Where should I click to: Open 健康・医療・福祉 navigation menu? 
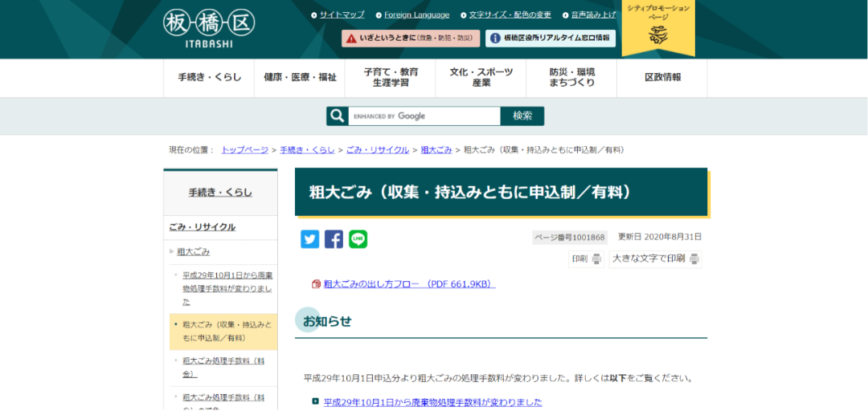(x=300, y=78)
